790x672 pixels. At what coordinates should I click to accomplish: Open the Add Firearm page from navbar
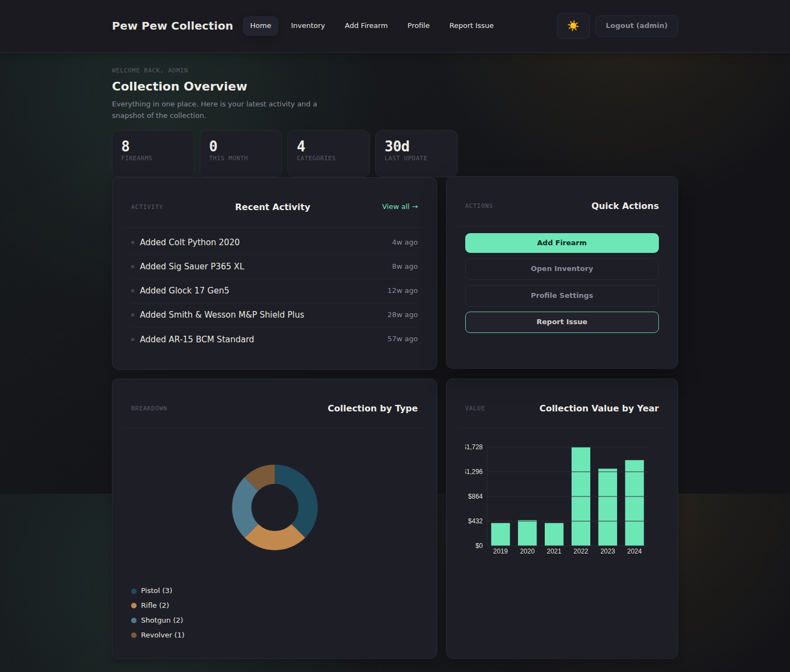pyautogui.click(x=366, y=25)
